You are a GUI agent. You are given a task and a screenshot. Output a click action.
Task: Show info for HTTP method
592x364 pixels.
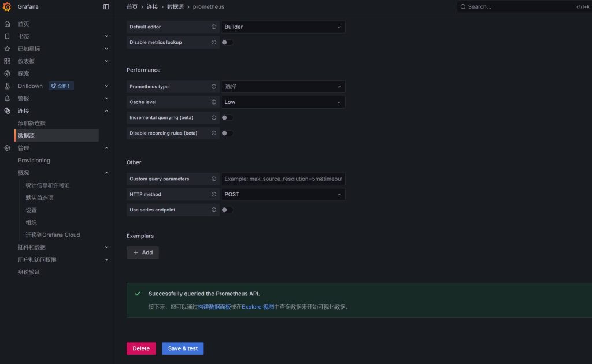point(214,195)
